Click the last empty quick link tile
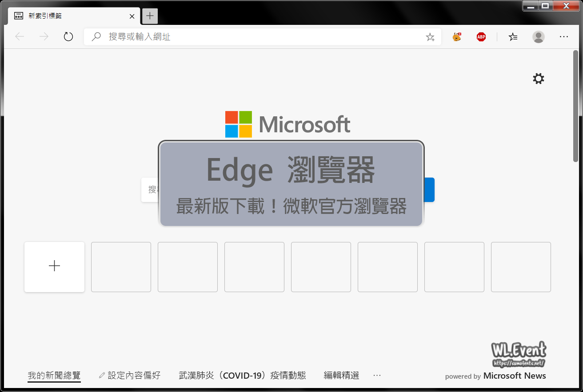 pos(521,267)
